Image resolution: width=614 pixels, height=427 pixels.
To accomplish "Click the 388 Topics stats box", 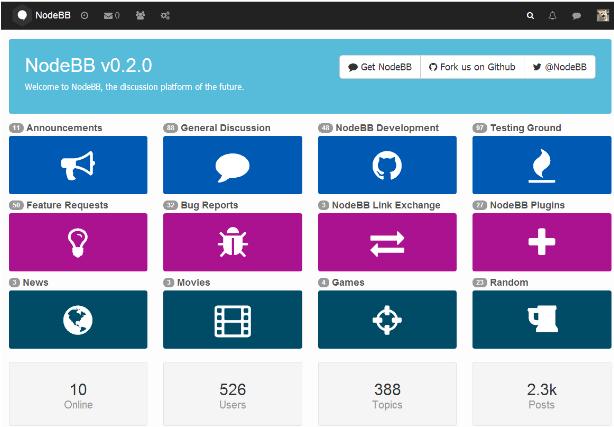I will [x=387, y=393].
